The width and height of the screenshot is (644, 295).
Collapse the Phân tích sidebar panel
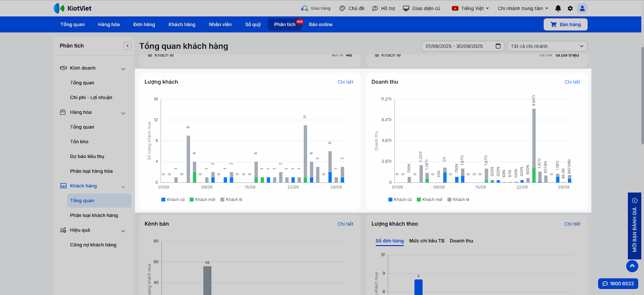point(128,46)
